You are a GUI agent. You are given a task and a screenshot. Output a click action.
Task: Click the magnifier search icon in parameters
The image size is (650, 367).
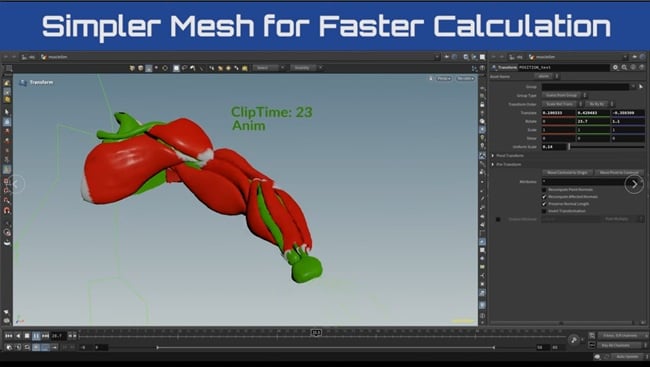click(x=624, y=67)
